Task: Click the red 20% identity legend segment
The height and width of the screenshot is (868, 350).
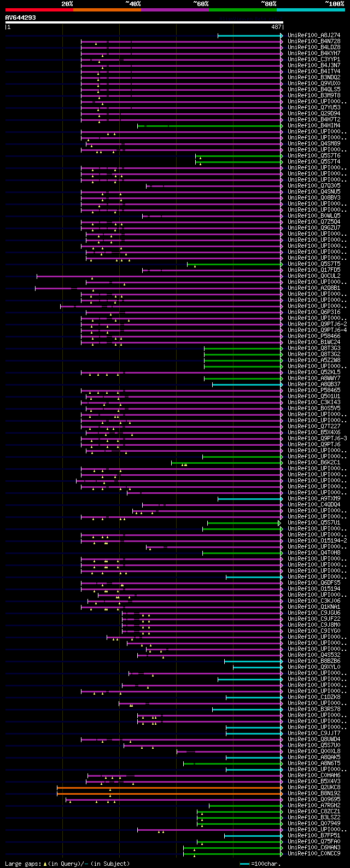Action: [x=39, y=9]
